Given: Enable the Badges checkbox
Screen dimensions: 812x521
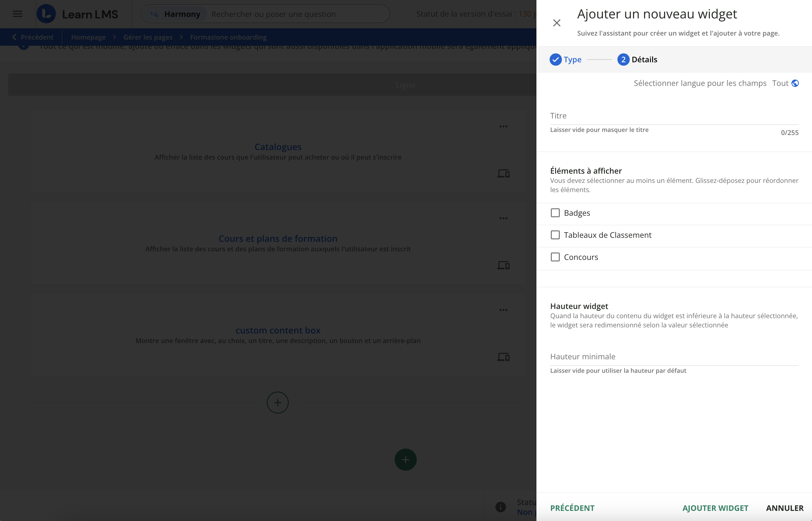Looking at the screenshot, I should click(x=555, y=213).
